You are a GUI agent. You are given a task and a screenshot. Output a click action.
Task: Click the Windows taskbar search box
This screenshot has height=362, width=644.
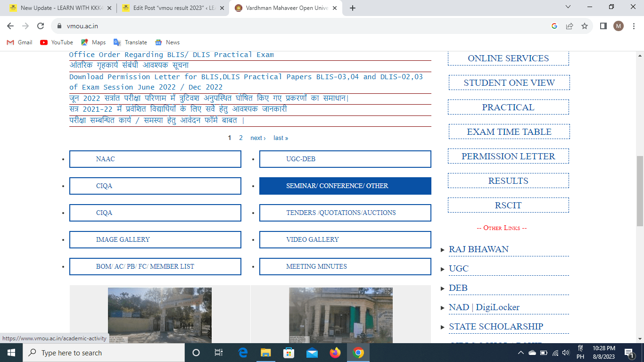click(103, 353)
